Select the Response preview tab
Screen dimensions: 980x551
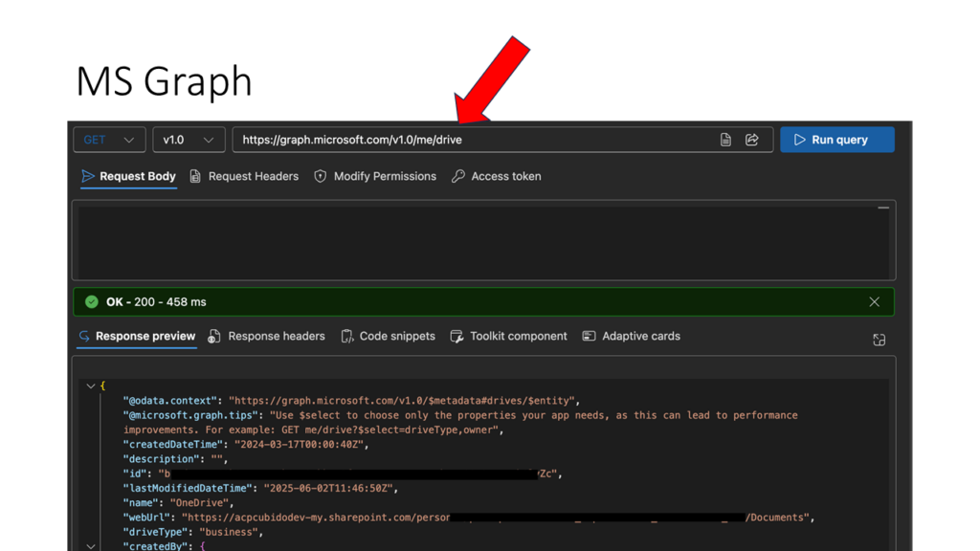pos(137,336)
